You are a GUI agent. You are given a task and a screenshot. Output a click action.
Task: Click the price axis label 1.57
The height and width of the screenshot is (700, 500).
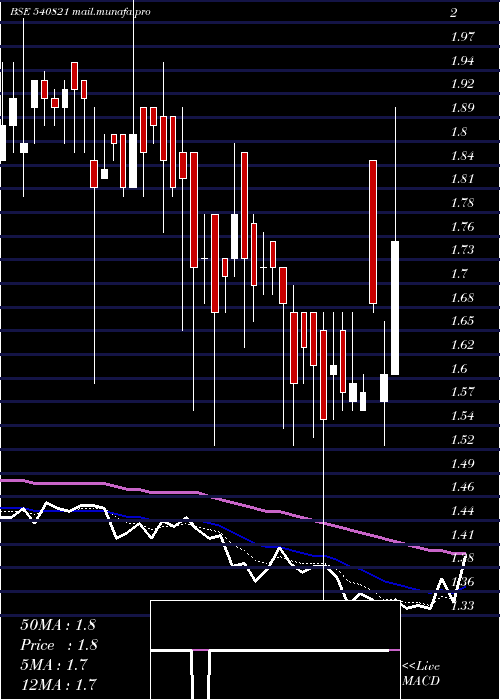pyautogui.click(x=462, y=392)
